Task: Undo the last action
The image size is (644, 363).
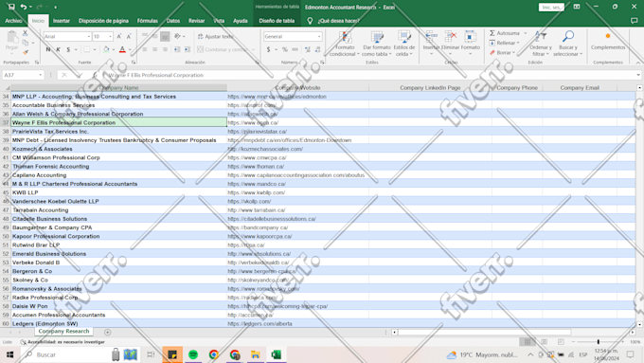Action: (24, 7)
